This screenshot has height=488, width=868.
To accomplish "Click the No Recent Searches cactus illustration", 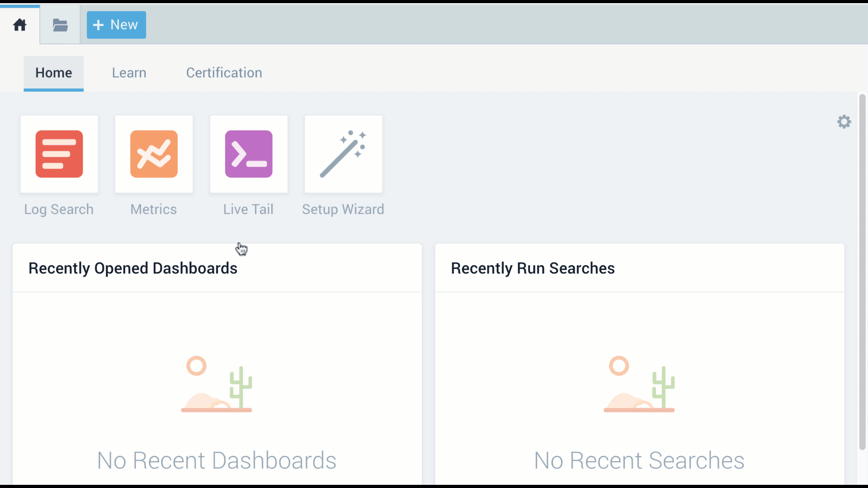I will (x=639, y=385).
